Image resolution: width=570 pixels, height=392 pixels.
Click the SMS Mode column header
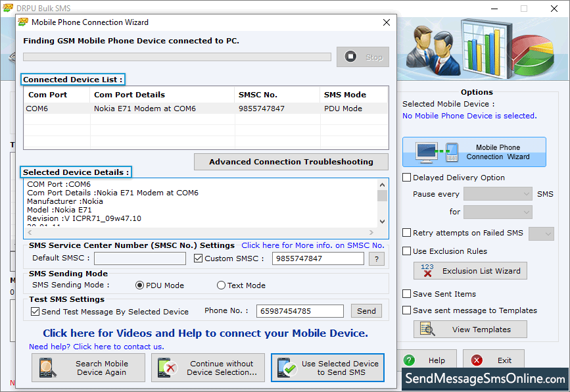(354, 95)
